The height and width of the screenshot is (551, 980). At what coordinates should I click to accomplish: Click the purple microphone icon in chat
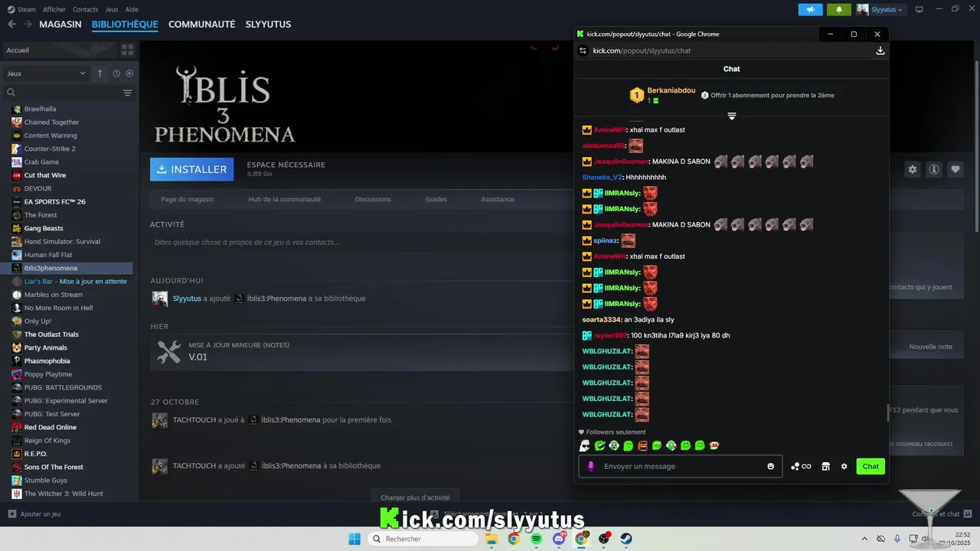[x=590, y=466]
